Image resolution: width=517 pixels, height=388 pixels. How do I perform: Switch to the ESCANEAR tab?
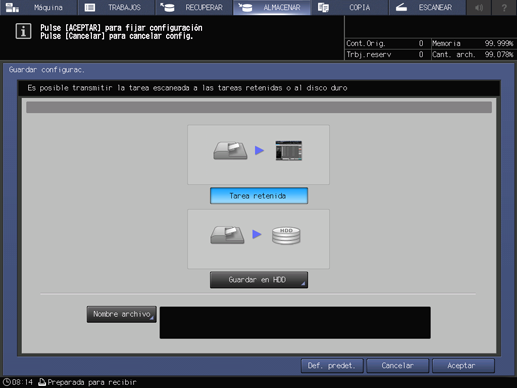click(x=427, y=7)
